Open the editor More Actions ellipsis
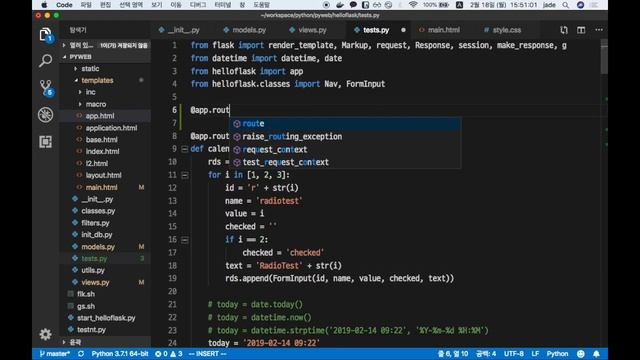640x360 pixels. (599, 30)
